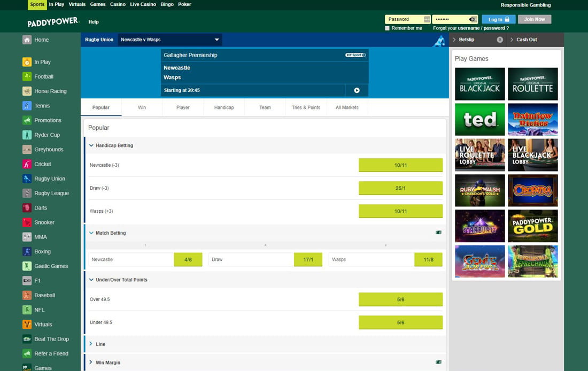Open the Tries & Points tab
Viewport: 588px width, 371px height.
pyautogui.click(x=306, y=107)
